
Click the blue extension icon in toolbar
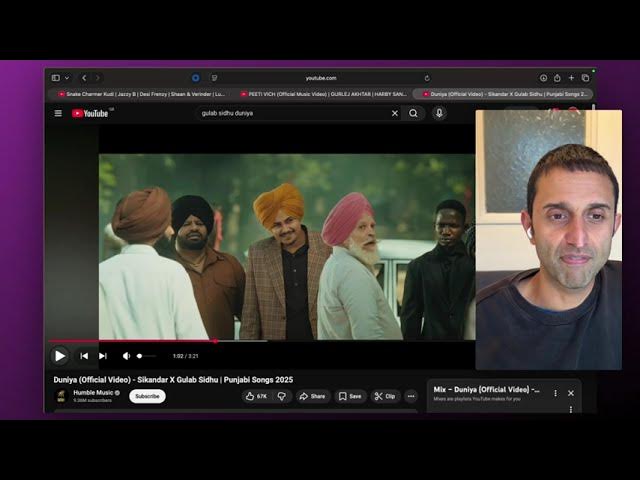click(x=196, y=78)
